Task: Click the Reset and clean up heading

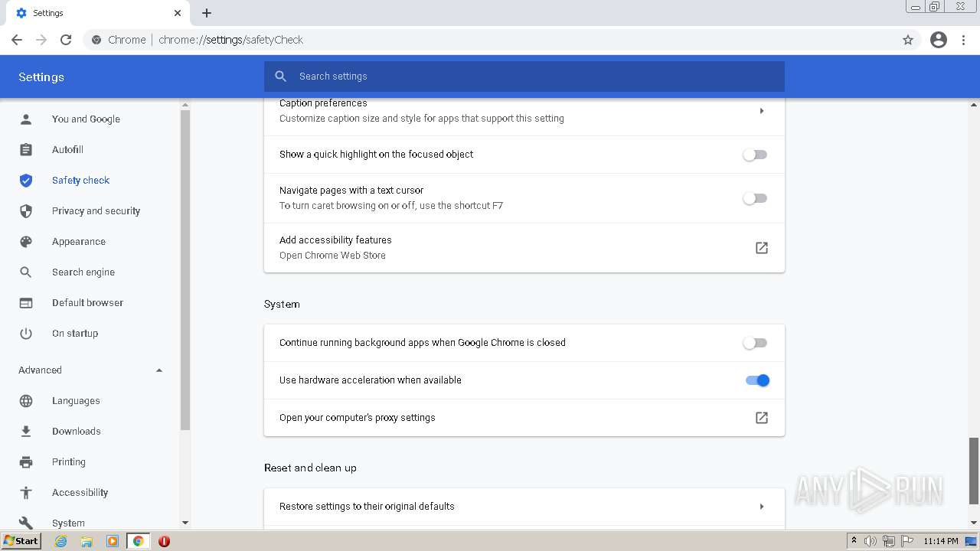Action: [310, 468]
